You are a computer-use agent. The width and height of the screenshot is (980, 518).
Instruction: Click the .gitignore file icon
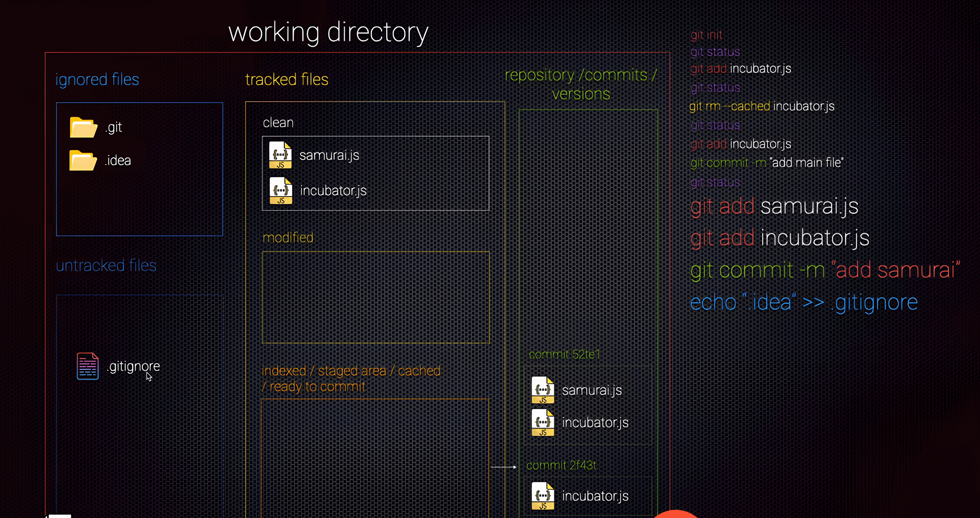click(87, 366)
